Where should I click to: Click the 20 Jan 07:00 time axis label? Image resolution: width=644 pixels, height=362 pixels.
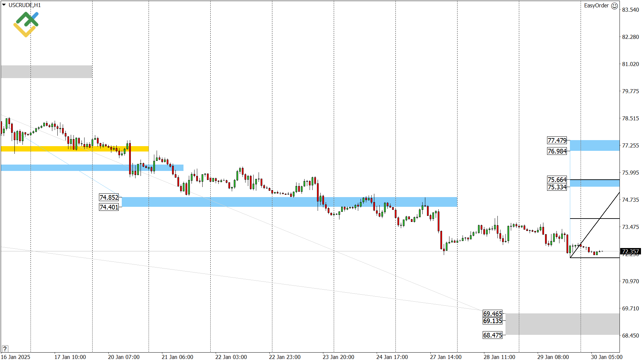(x=123, y=357)
